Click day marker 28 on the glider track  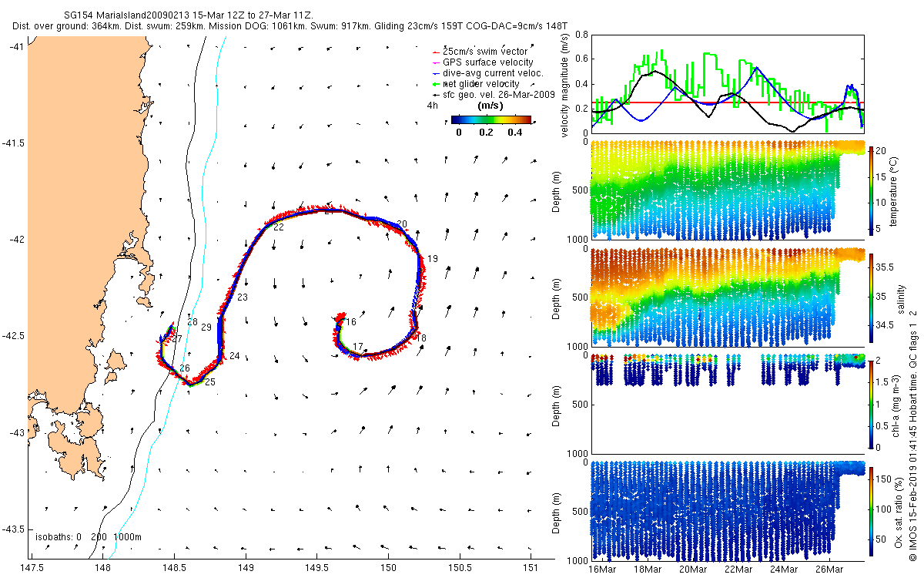192,322
